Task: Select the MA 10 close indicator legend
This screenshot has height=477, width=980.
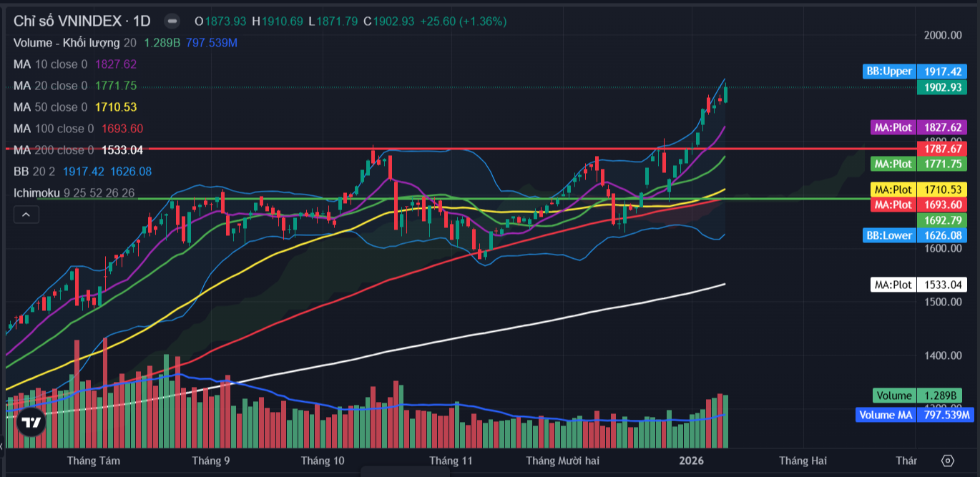Action: tap(50, 64)
